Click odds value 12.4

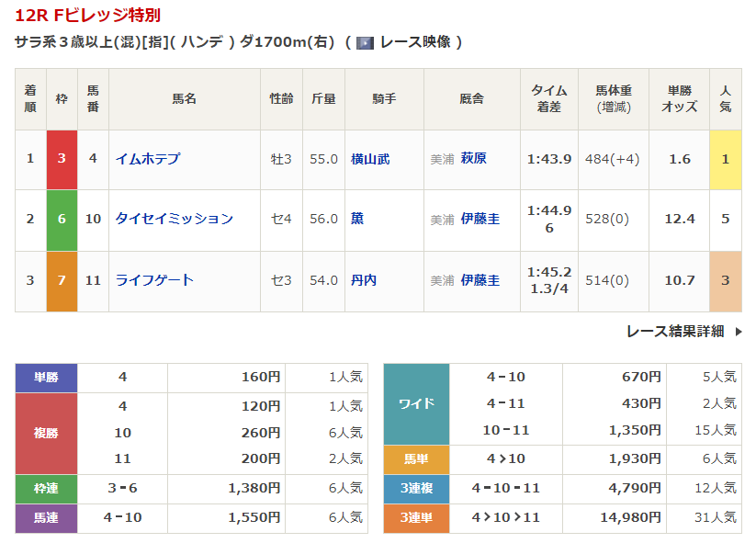680,219
